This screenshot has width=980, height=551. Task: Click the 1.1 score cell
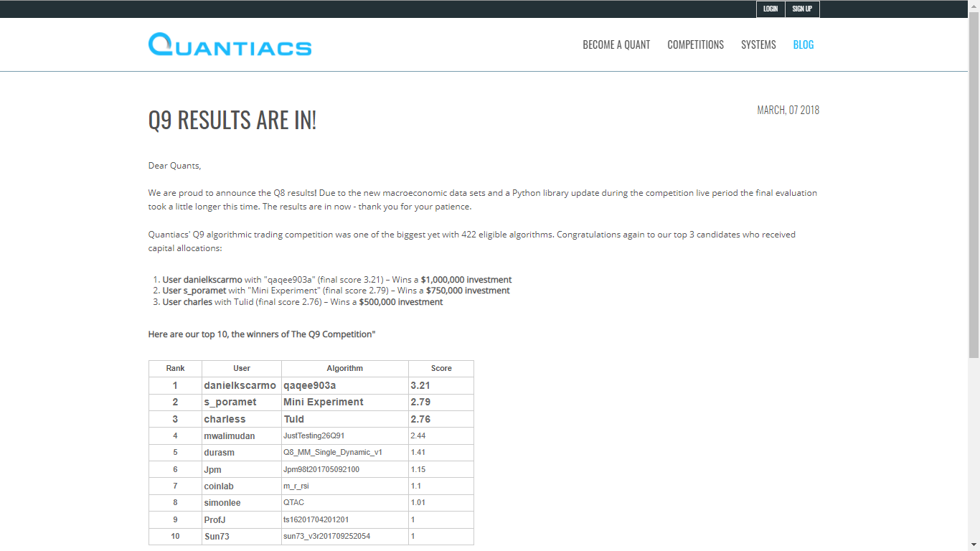coord(441,486)
